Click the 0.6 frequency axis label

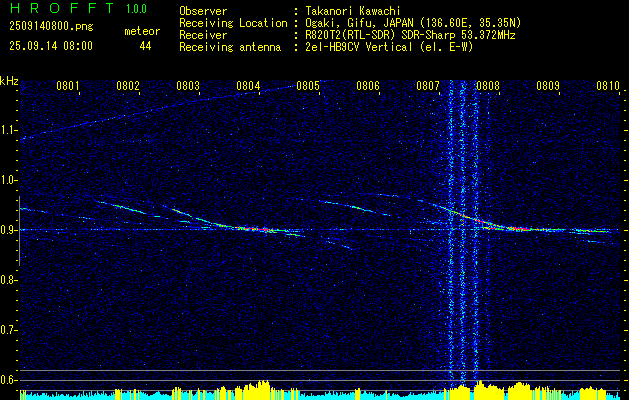pyautogui.click(x=7, y=380)
